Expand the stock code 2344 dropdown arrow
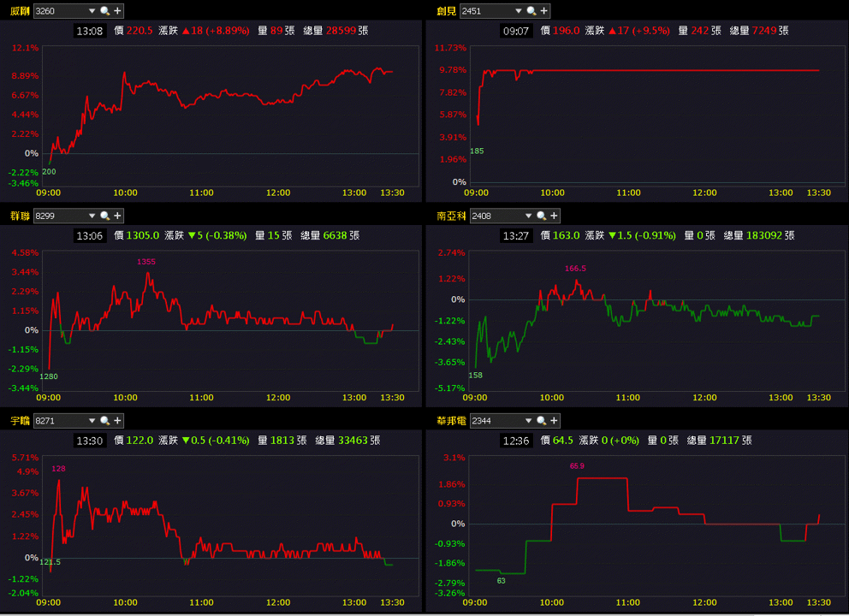 pyautogui.click(x=528, y=421)
